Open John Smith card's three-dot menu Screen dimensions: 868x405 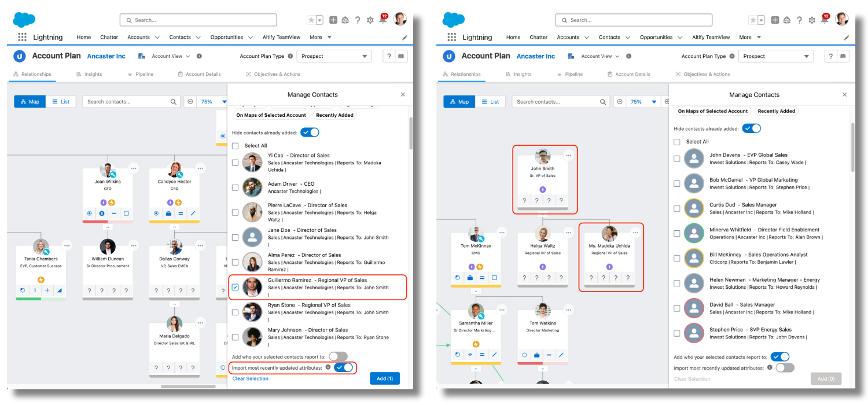tap(569, 155)
